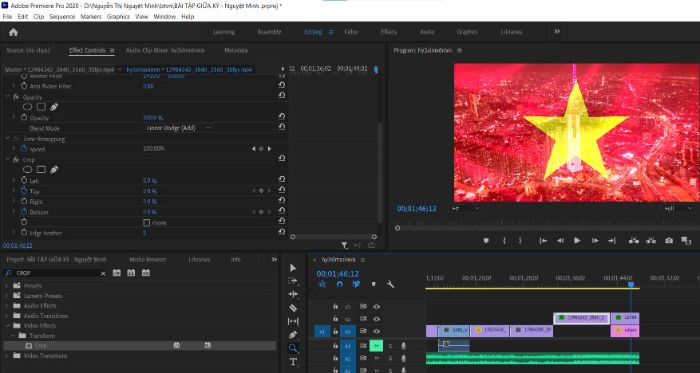Clear the CROP search field
Image resolution: width=700 pixels, height=373 pixels.
103,273
